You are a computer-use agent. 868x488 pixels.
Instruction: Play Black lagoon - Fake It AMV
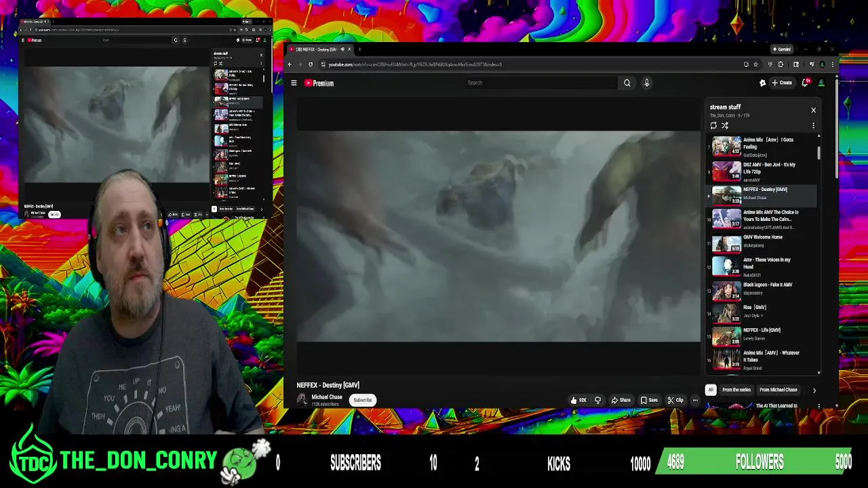761,290
